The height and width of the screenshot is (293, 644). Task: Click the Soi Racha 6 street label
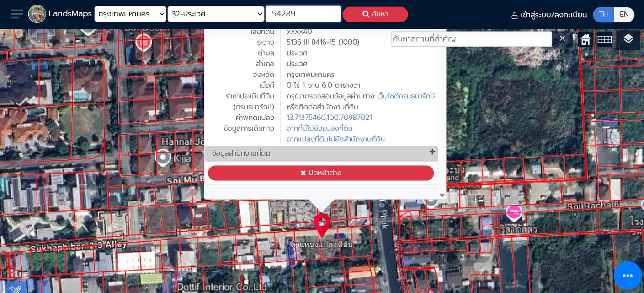click(x=593, y=206)
